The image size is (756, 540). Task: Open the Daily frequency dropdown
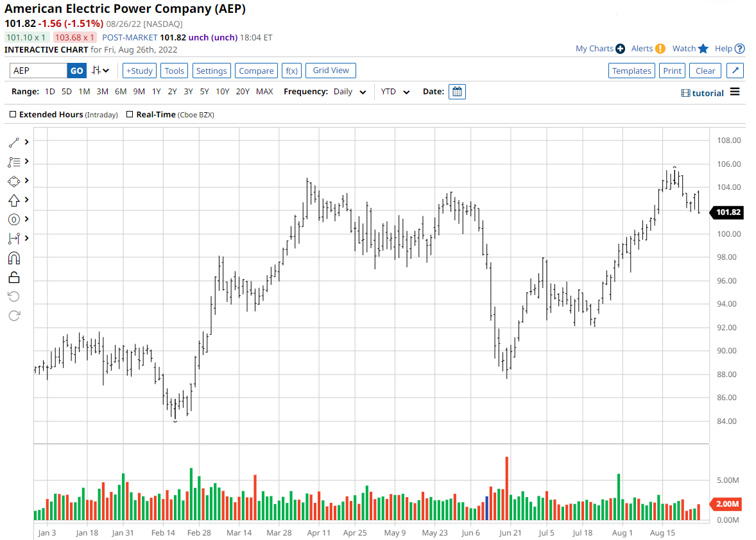[x=350, y=92]
